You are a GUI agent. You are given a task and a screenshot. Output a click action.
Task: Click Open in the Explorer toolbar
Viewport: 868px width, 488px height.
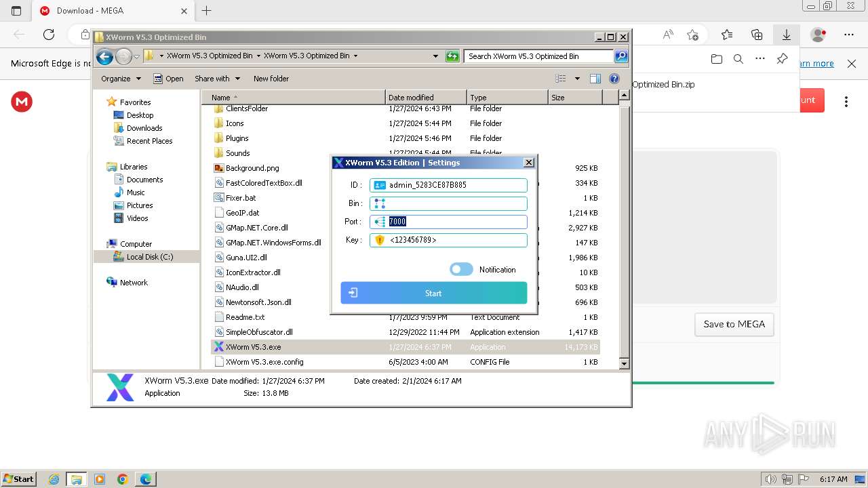[x=168, y=79]
